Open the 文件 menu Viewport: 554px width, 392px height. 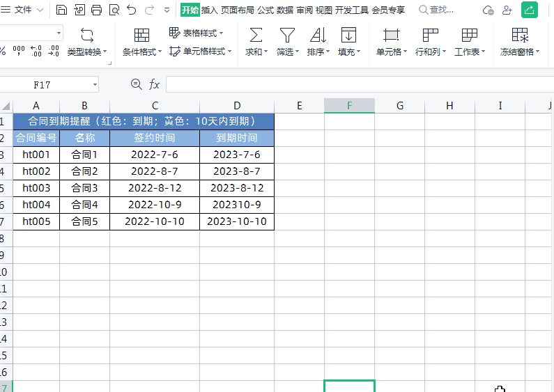pos(22,10)
